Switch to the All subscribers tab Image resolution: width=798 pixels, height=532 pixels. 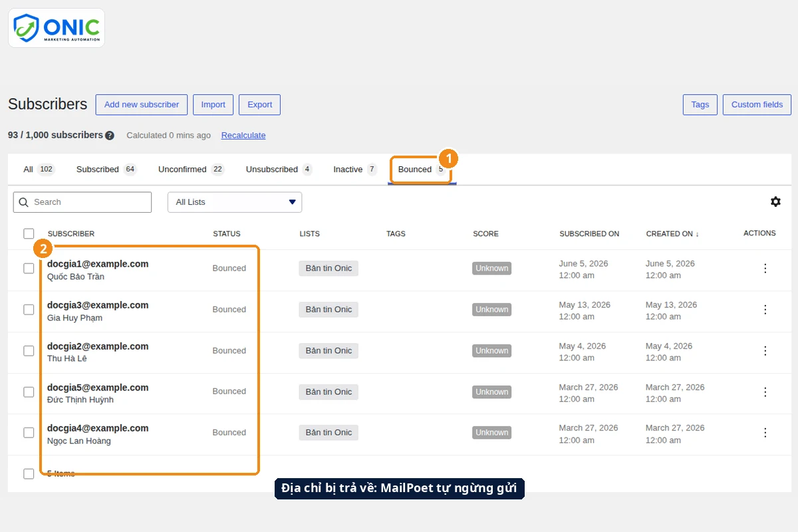click(x=39, y=170)
